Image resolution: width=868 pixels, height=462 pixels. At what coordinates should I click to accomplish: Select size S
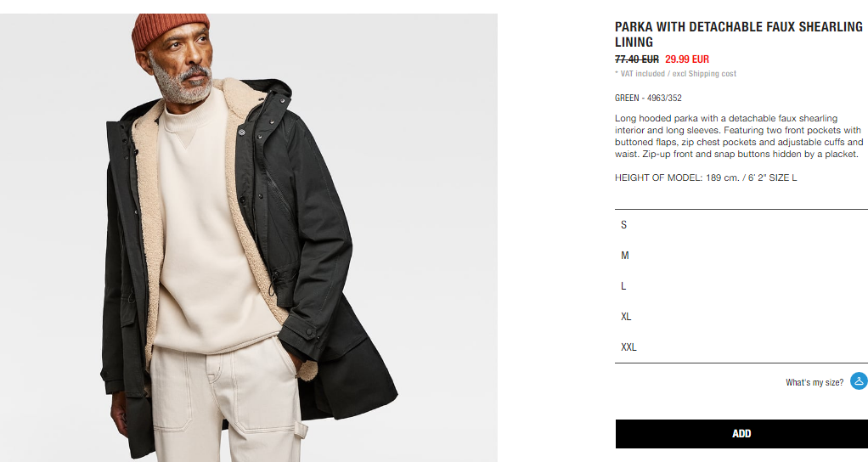[x=741, y=225]
